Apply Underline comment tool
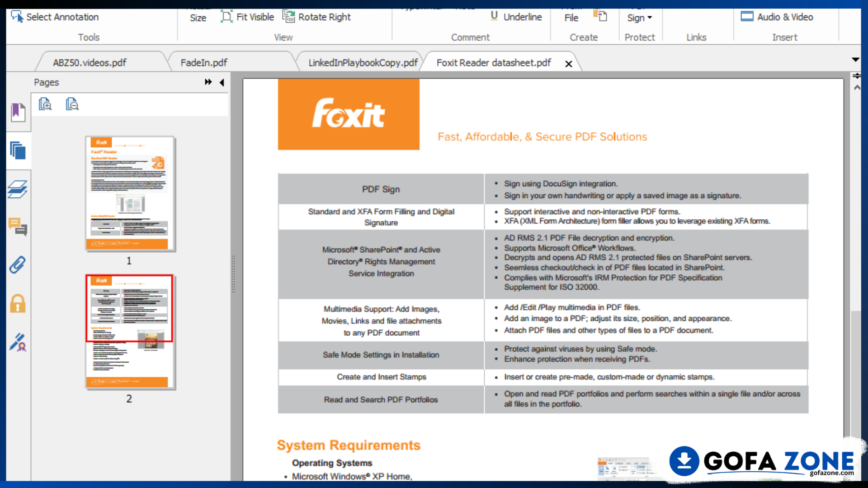 (x=516, y=17)
